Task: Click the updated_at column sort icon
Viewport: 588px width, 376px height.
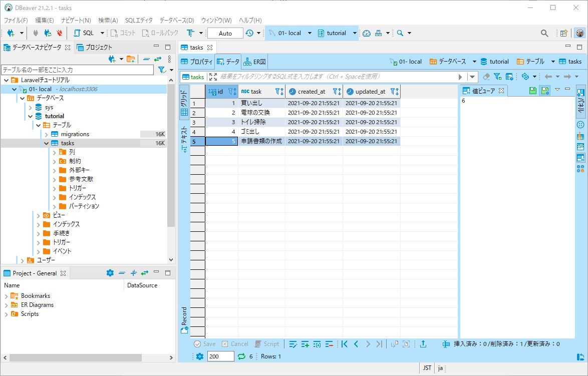Action: tap(395, 92)
